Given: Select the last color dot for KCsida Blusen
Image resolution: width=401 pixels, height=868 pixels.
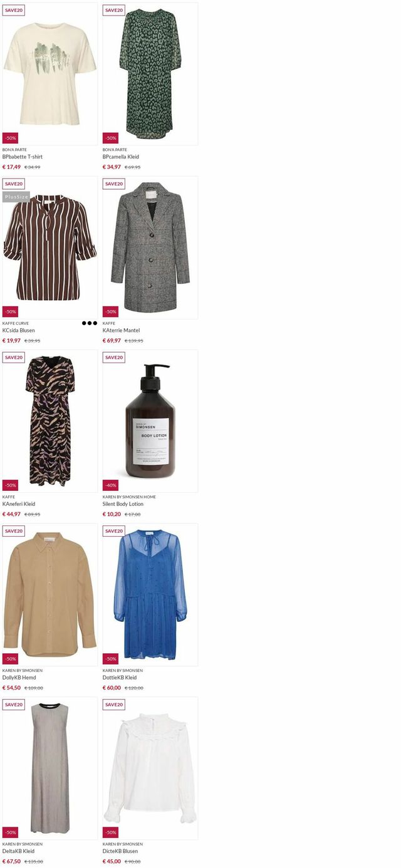Looking at the screenshot, I should point(95,323).
